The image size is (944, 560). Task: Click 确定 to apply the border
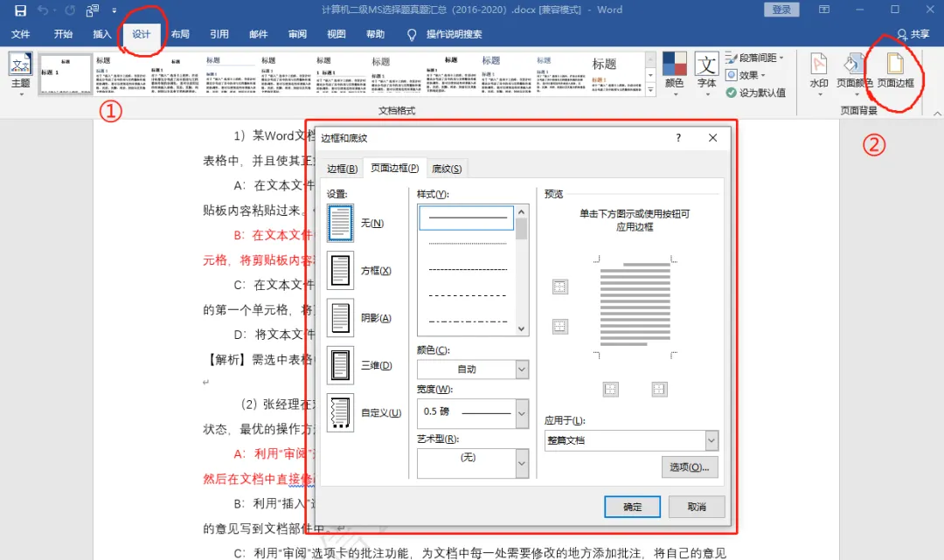pyautogui.click(x=632, y=507)
